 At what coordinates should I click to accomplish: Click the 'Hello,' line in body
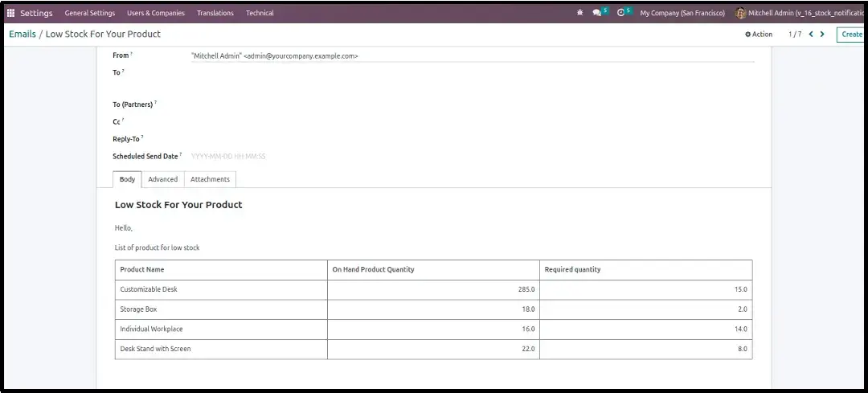pos(124,228)
